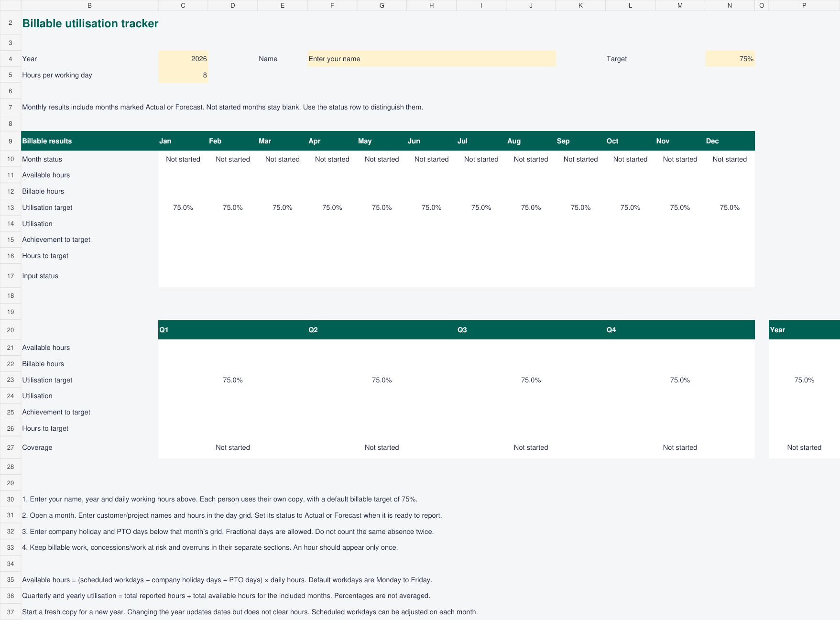840x620 pixels.
Task: Click the 'Available hours =' formula note
Action: click(x=227, y=580)
